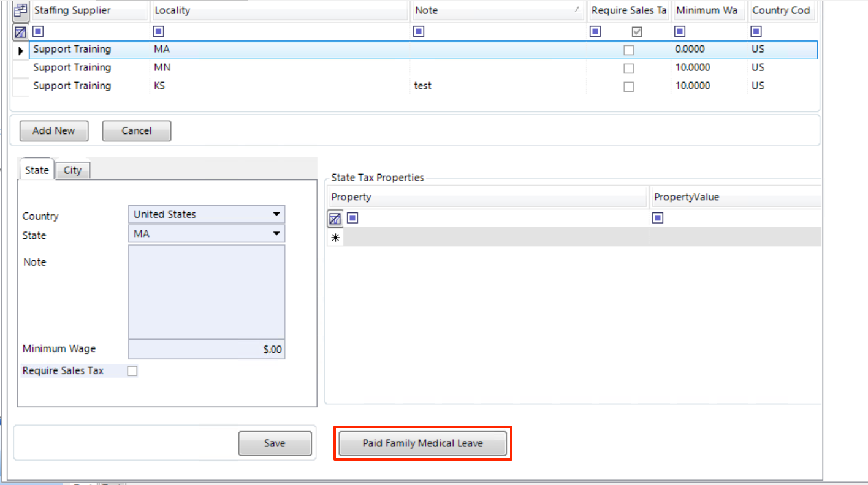Sort by the Property column header
The width and height of the screenshot is (868, 485).
[487, 197]
